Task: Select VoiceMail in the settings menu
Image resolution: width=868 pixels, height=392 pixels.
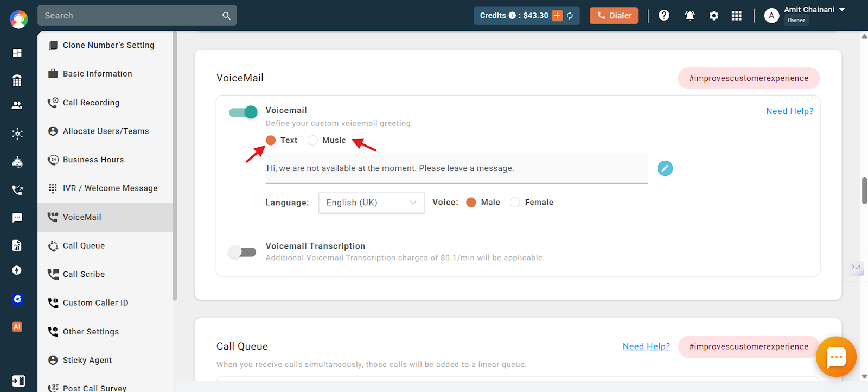Action: (x=105, y=217)
